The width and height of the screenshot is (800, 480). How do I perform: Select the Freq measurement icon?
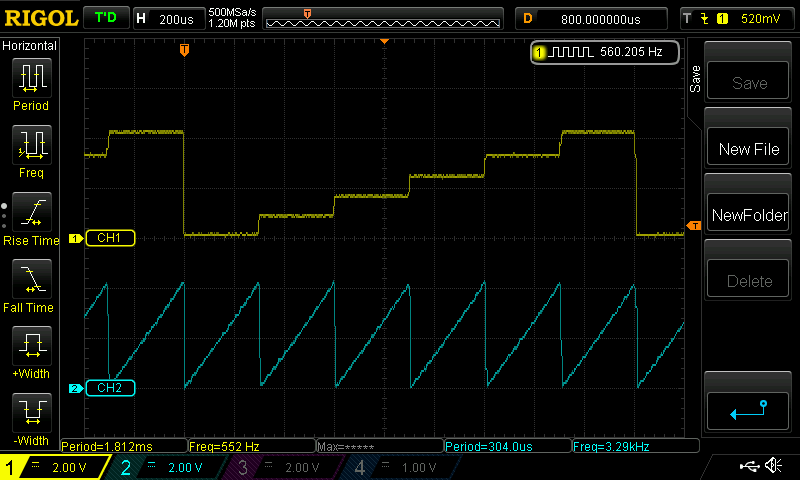click(31, 146)
